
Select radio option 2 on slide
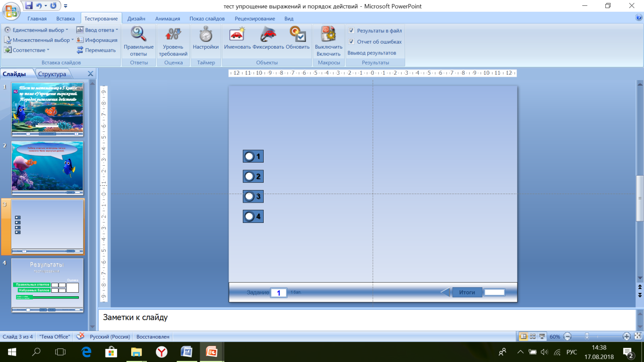[x=249, y=176]
